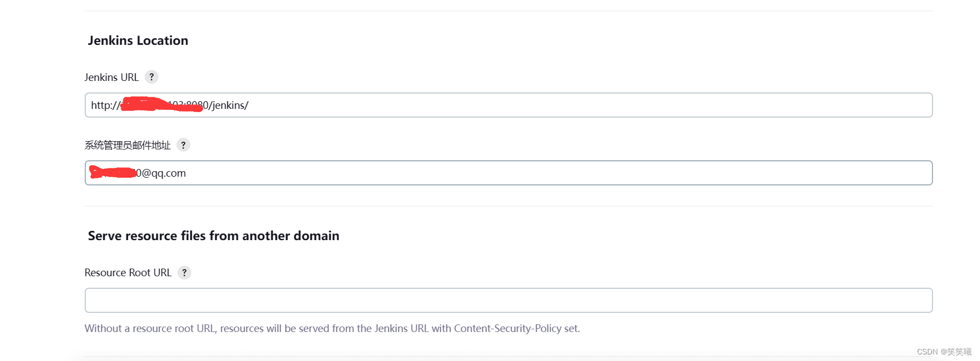The height and width of the screenshot is (361, 980).
Task: Click the Resource Root URL label
Action: click(x=128, y=272)
